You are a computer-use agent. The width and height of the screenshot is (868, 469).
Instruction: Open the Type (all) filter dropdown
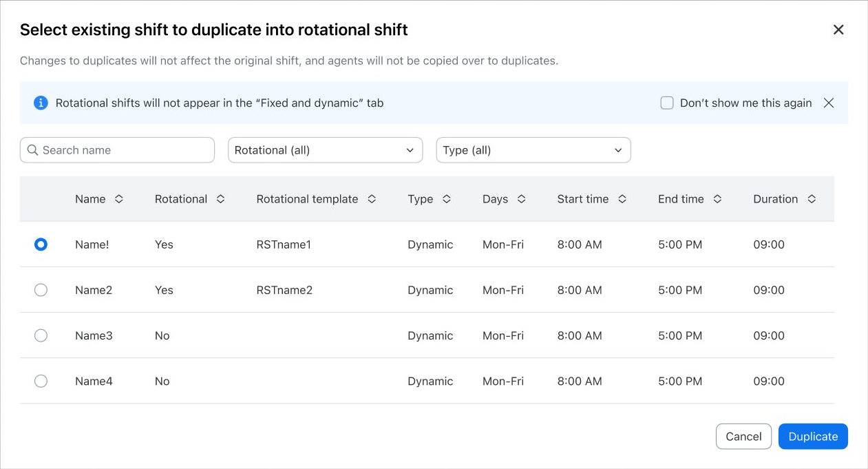point(533,150)
